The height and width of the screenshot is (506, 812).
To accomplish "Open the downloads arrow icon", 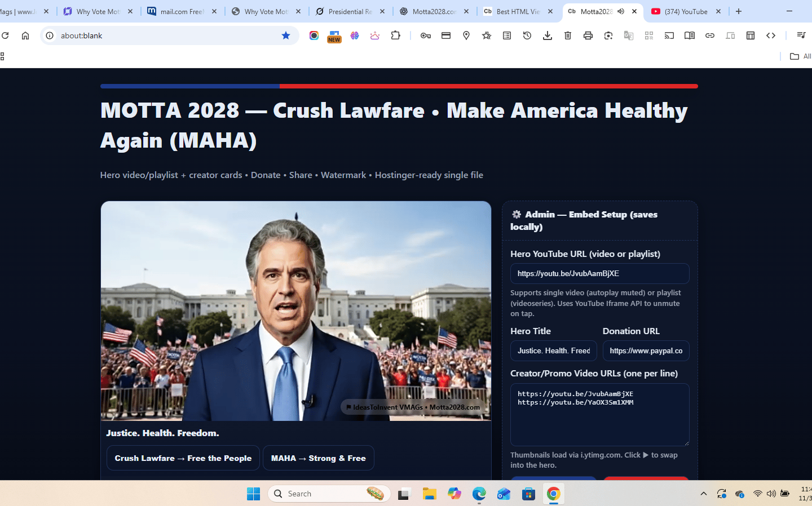I will coord(548,35).
